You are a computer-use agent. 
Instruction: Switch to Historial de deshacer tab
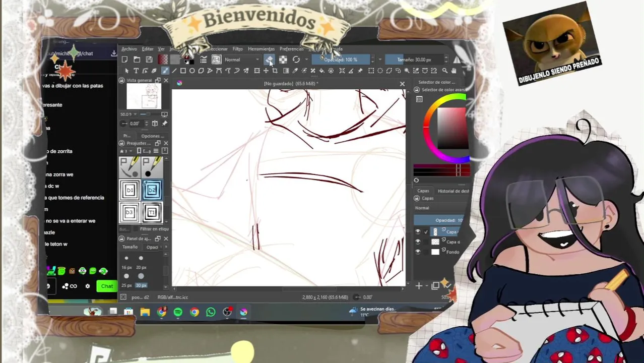pyautogui.click(x=453, y=191)
